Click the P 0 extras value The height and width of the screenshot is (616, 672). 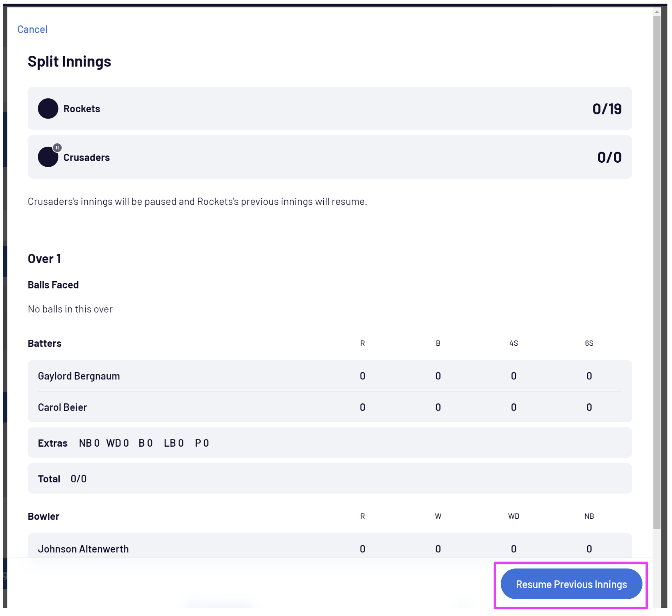[x=202, y=443]
